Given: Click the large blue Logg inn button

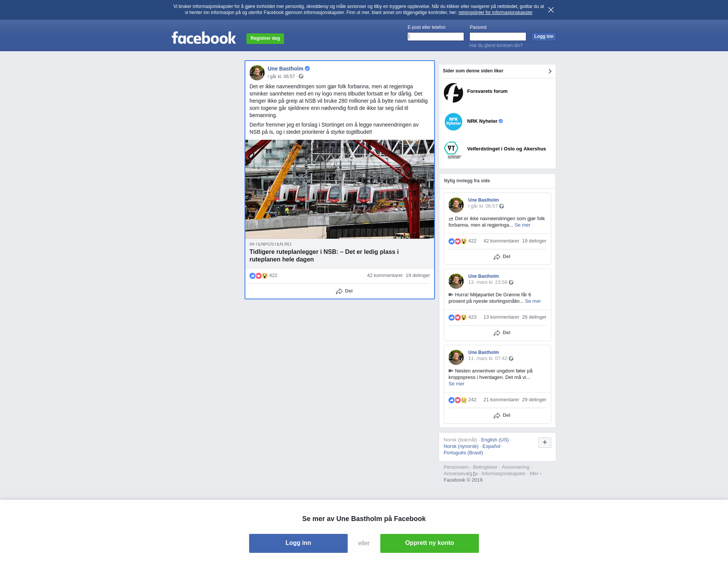Looking at the screenshot, I should pyautogui.click(x=298, y=543).
